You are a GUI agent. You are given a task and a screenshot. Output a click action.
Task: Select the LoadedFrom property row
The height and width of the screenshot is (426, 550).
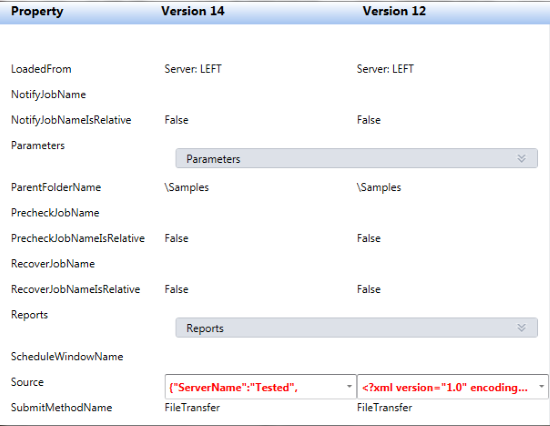275,69
